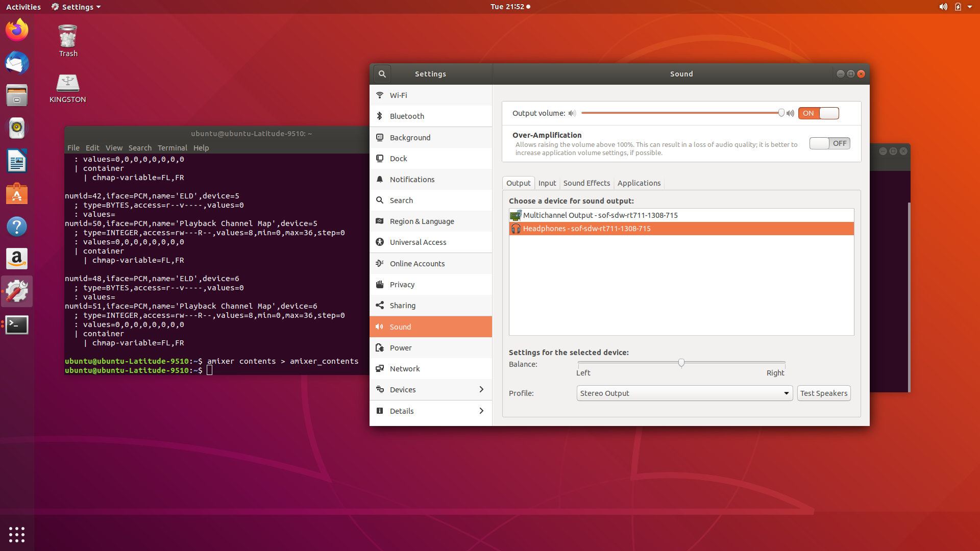Open the Network settings panel
Viewport: 980px width, 551px height.
pos(431,369)
